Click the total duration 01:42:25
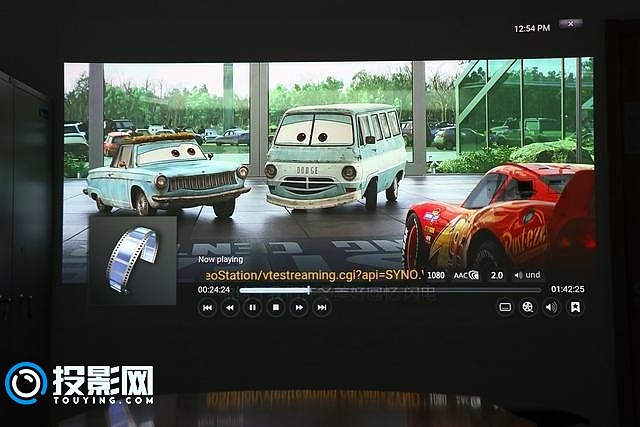The image size is (640, 427). [567, 290]
